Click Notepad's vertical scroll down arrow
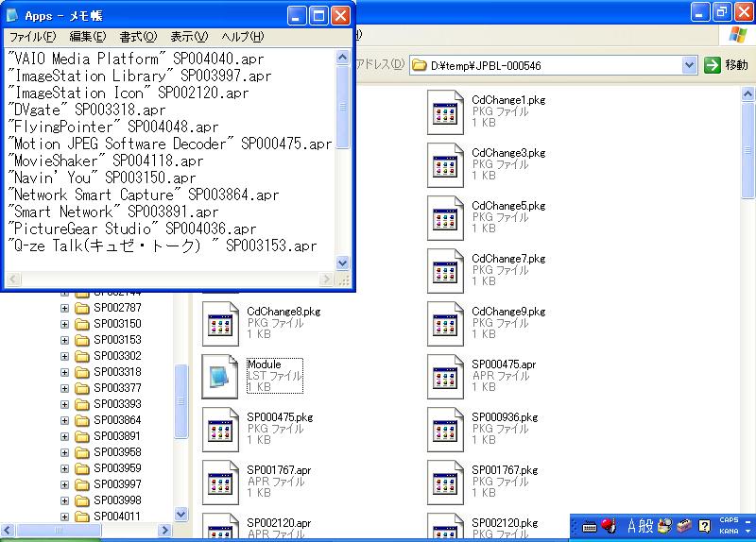 click(342, 263)
